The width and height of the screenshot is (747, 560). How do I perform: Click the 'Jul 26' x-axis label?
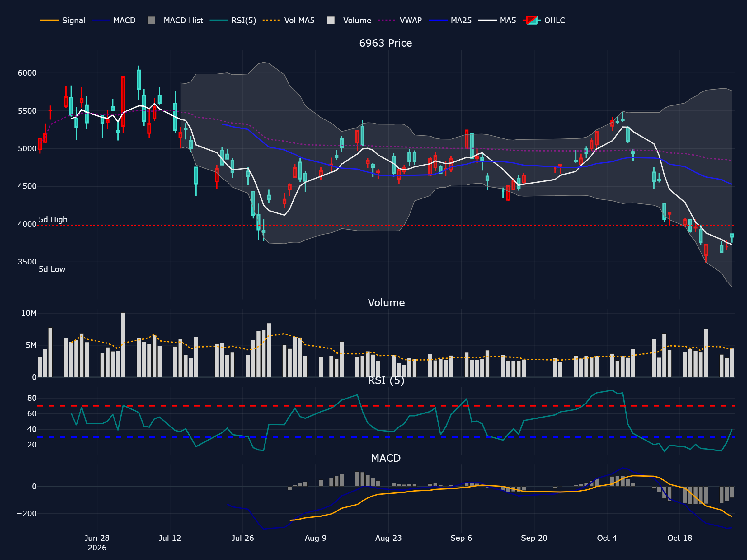point(243,538)
